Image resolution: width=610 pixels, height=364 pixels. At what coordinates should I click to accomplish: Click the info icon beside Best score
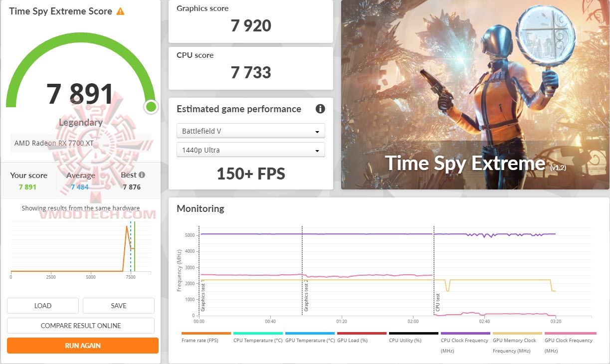point(142,175)
